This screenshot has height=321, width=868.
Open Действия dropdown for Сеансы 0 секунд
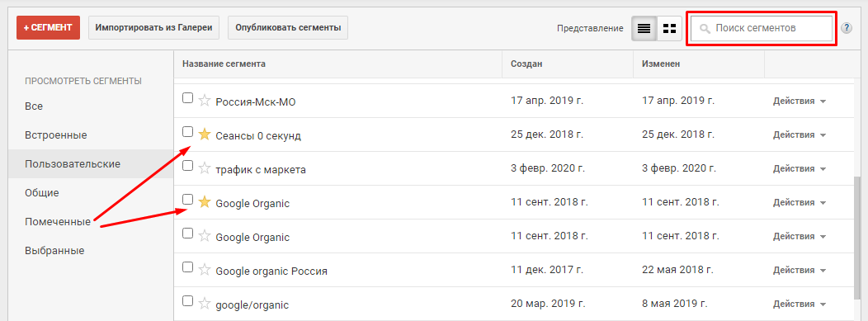coord(800,135)
